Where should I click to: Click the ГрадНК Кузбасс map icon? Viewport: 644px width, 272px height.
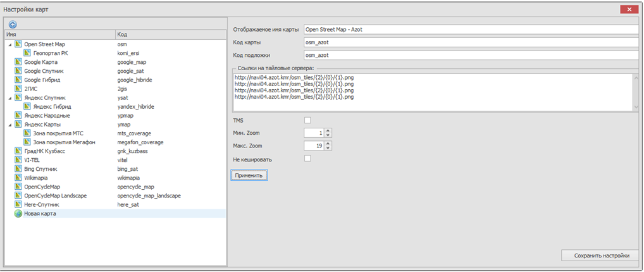click(18, 152)
